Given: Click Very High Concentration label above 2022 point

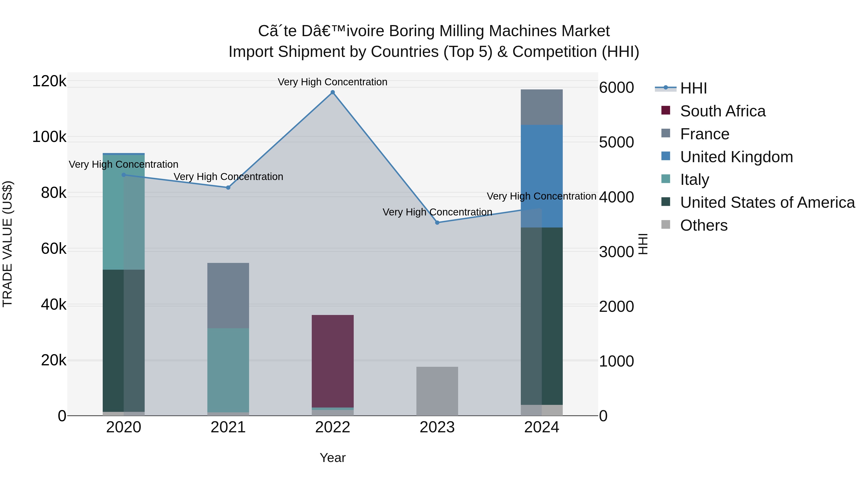Looking at the screenshot, I should click(x=332, y=82).
